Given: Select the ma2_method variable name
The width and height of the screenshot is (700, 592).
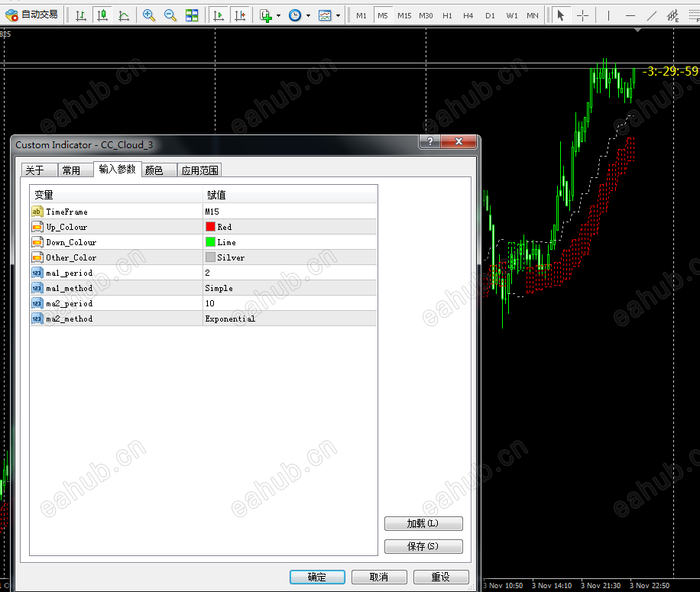Looking at the screenshot, I should [x=70, y=319].
